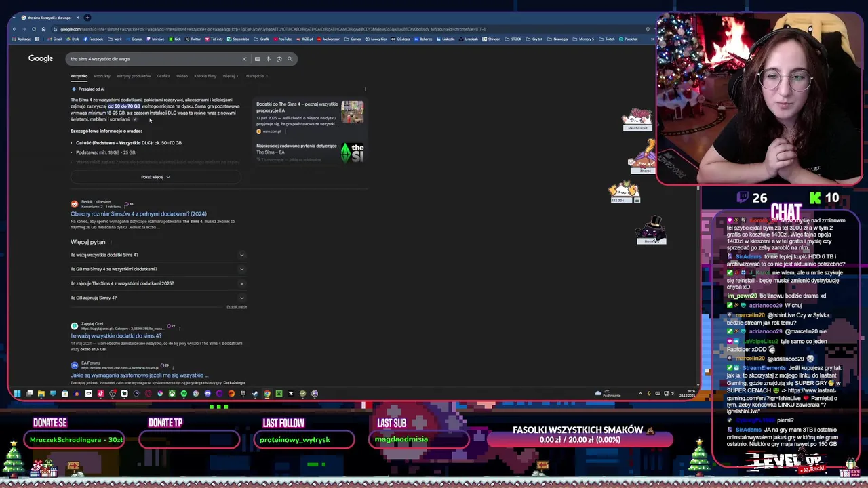Viewport: 868px width, 488px height.
Task: Open EA Forums result 'Jakie są wymagania systemowe'
Action: point(139,375)
